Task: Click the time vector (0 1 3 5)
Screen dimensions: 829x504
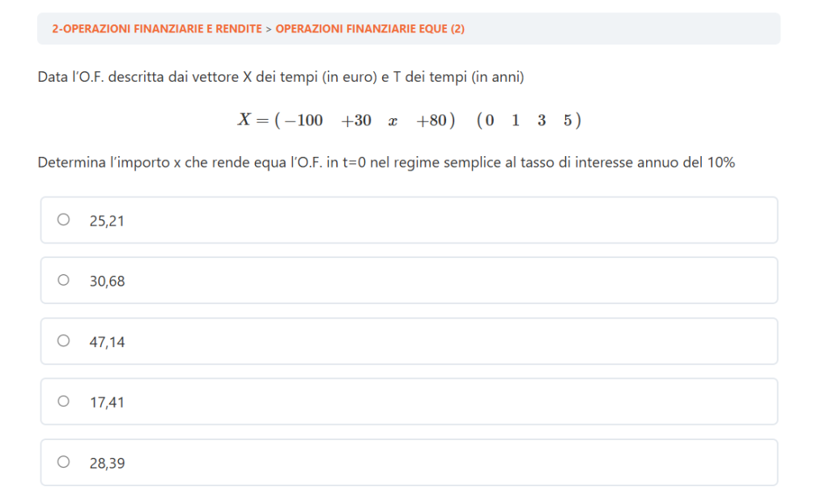Action: pyautogui.click(x=529, y=121)
